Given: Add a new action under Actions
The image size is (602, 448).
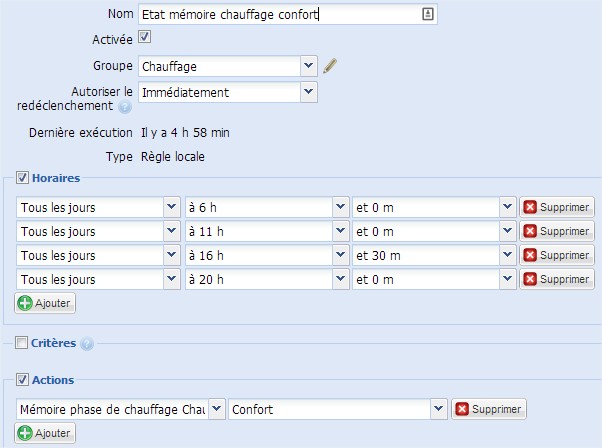Looking at the screenshot, I should [x=45, y=433].
